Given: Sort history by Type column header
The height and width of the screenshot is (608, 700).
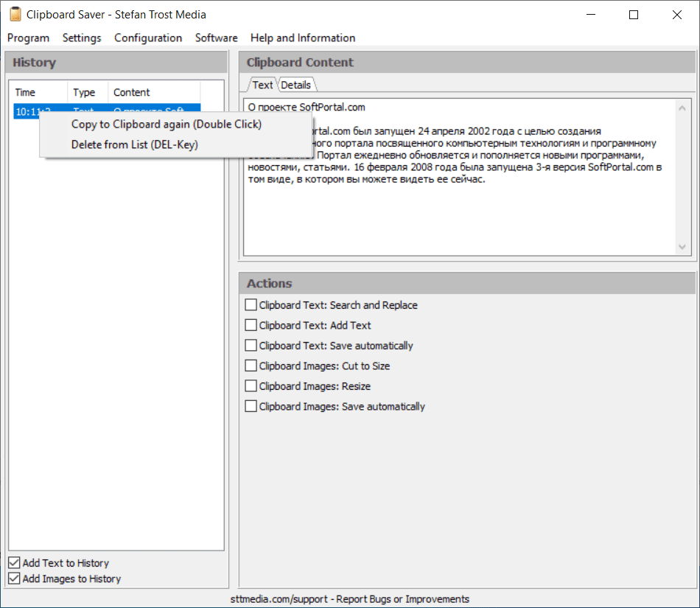Looking at the screenshot, I should [88, 92].
